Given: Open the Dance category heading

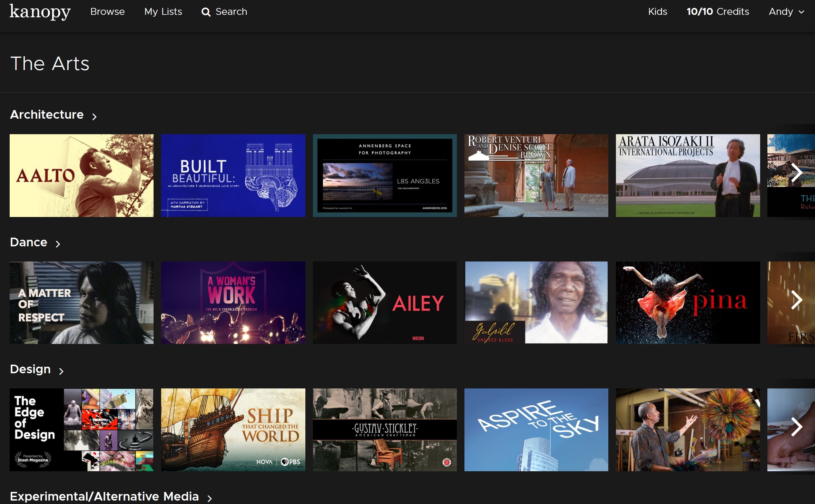Looking at the screenshot, I should click(x=29, y=242).
